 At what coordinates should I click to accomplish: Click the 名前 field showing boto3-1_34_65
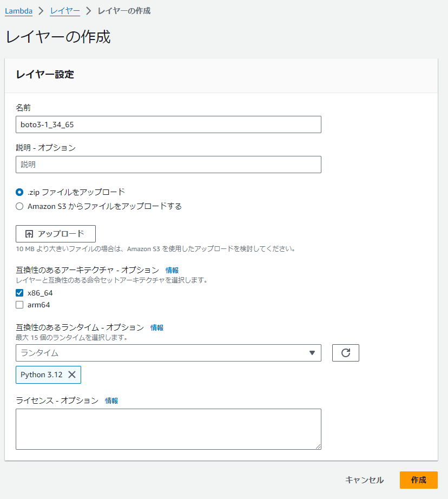pos(168,124)
